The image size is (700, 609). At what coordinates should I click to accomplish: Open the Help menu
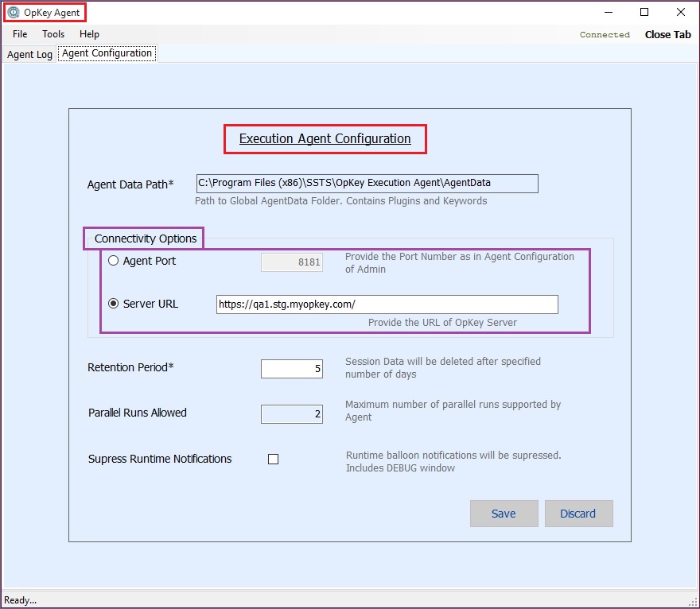tap(89, 34)
